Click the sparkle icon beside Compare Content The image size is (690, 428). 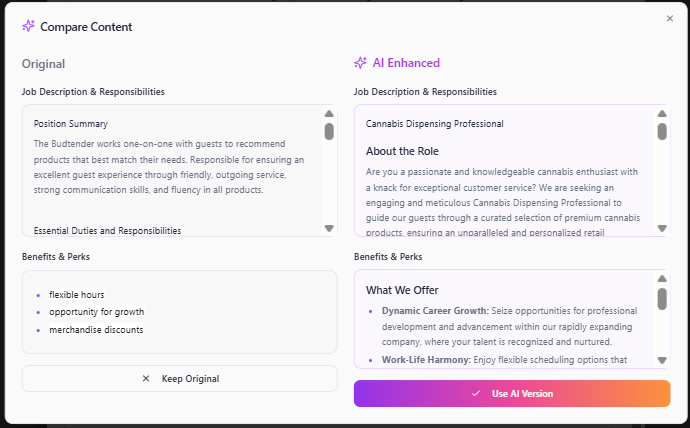click(28, 27)
